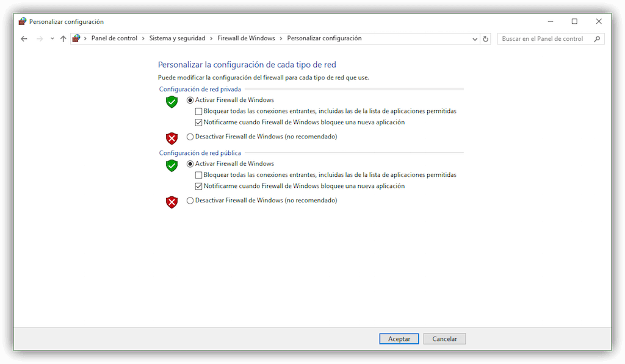Click Configuración de red pública label
Screen dimensions: 625x364
click(200, 153)
